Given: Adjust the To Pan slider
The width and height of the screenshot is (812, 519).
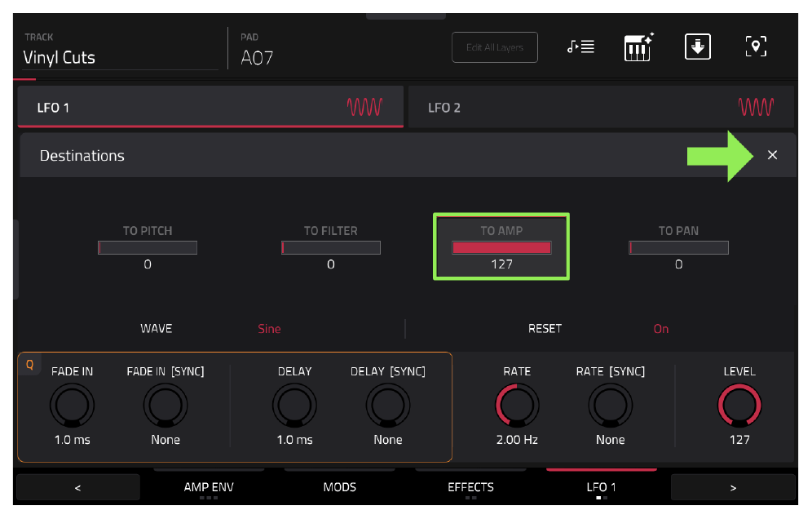Looking at the screenshot, I should (678, 248).
